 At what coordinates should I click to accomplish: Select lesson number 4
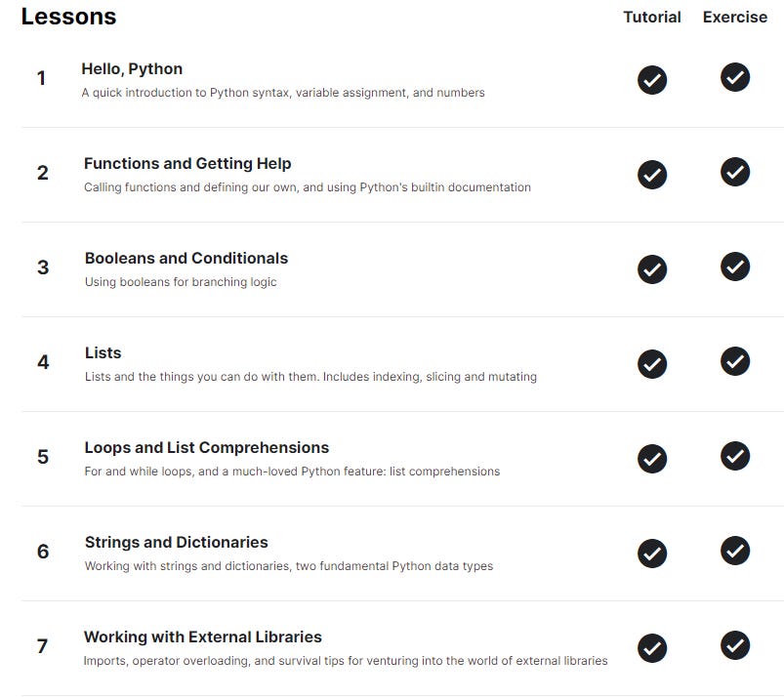(x=43, y=361)
